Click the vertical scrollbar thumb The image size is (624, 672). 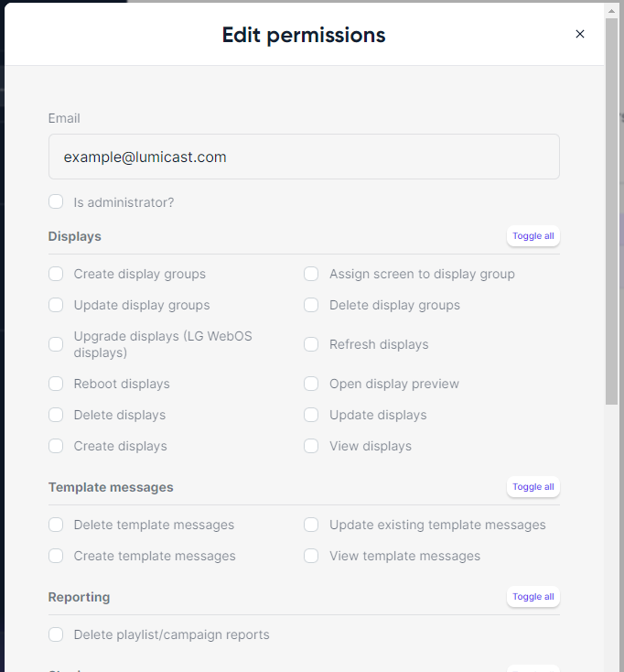[x=611, y=211]
